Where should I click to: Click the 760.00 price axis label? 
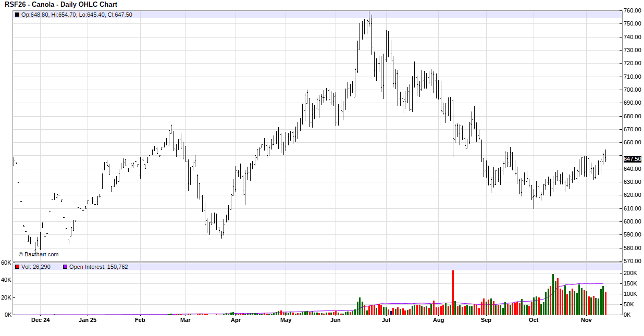[x=632, y=10]
